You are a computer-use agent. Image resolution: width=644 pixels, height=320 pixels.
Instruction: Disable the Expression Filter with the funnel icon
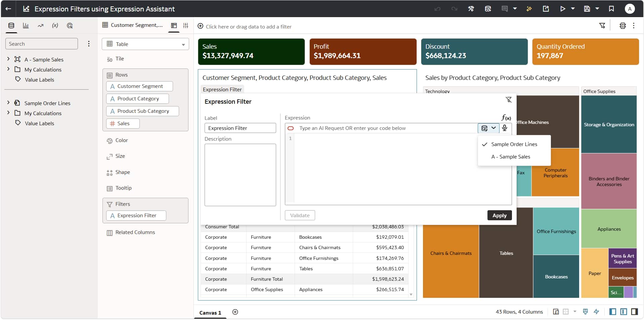coord(509,99)
